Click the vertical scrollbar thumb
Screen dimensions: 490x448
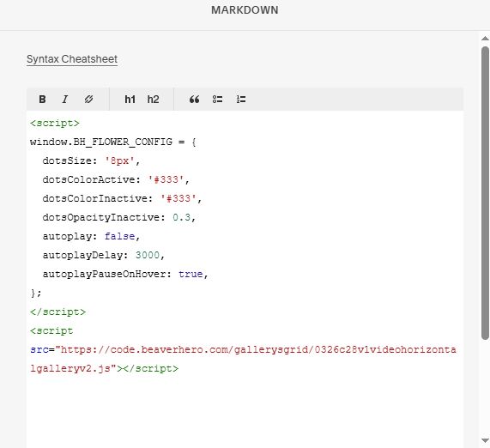click(x=485, y=193)
